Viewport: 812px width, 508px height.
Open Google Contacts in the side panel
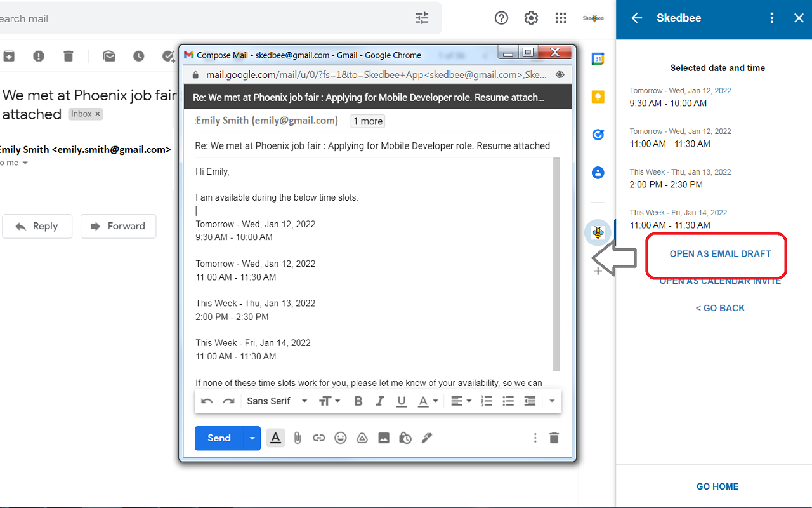click(x=598, y=173)
